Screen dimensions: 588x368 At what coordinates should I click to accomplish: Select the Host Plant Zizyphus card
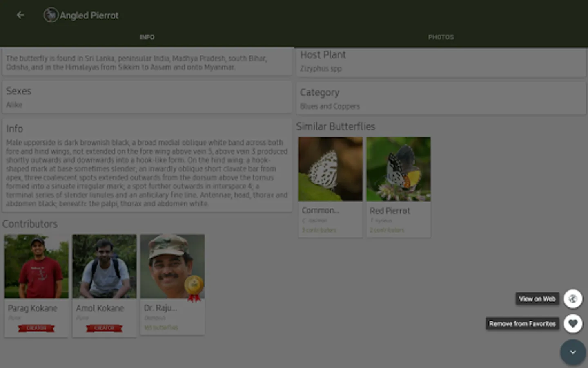[x=441, y=62]
